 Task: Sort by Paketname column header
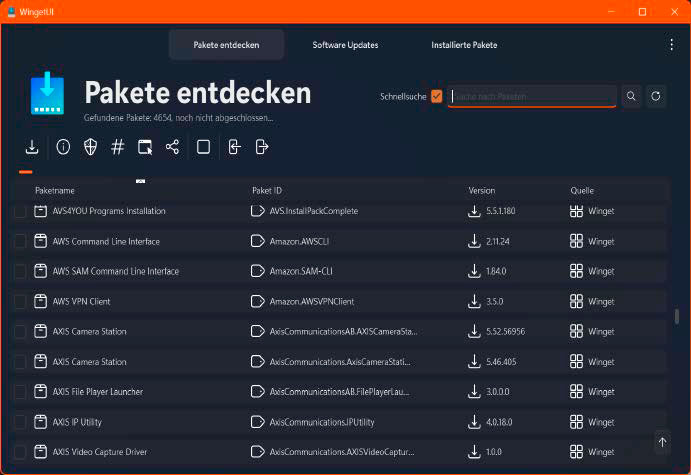pos(55,190)
